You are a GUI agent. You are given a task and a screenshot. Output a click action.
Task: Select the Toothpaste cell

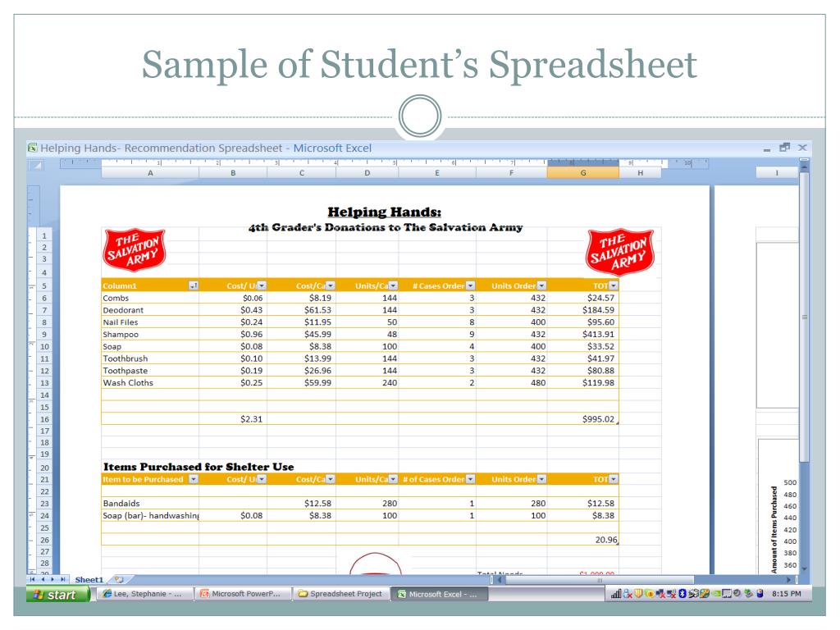[x=150, y=371]
